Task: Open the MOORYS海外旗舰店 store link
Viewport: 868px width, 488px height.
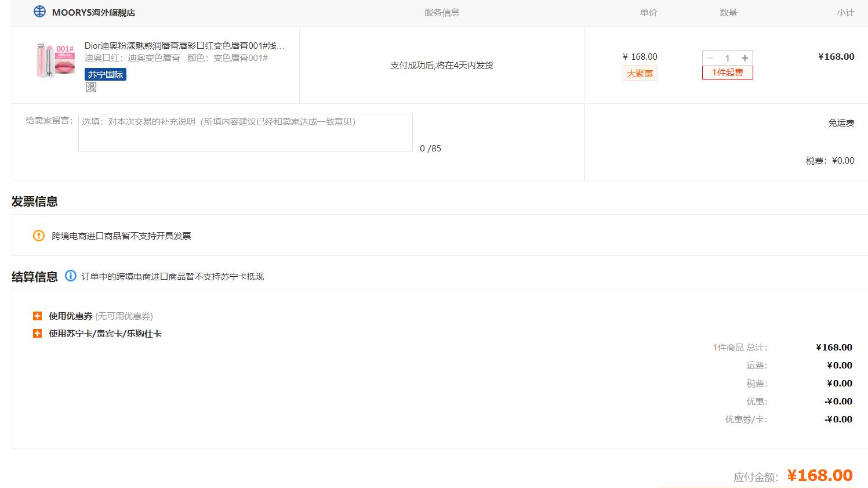Action: pos(93,12)
